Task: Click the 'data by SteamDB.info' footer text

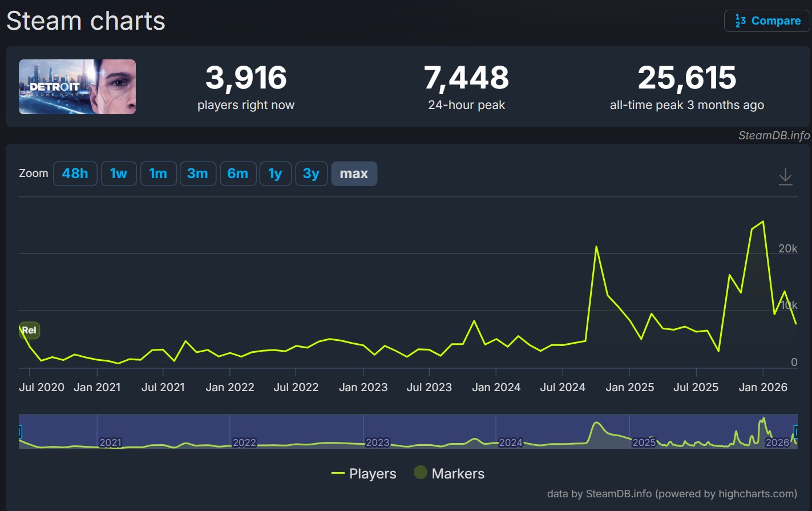Action: coord(672,494)
